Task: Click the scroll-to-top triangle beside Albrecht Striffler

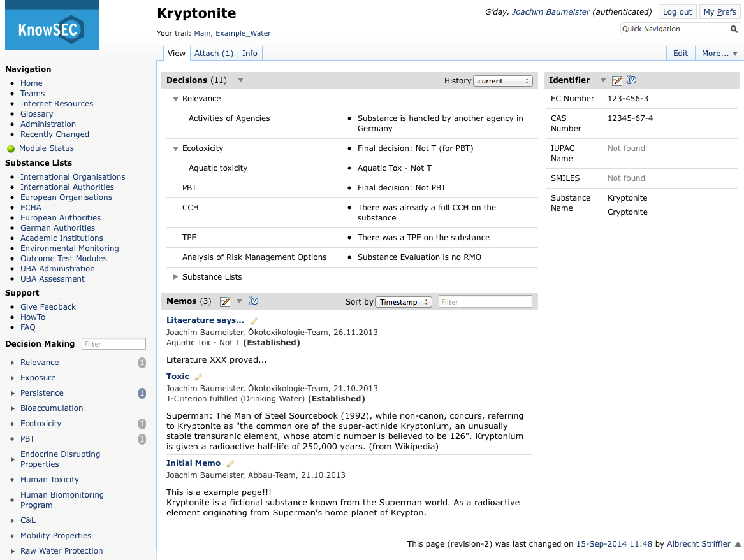Action: coord(738,544)
